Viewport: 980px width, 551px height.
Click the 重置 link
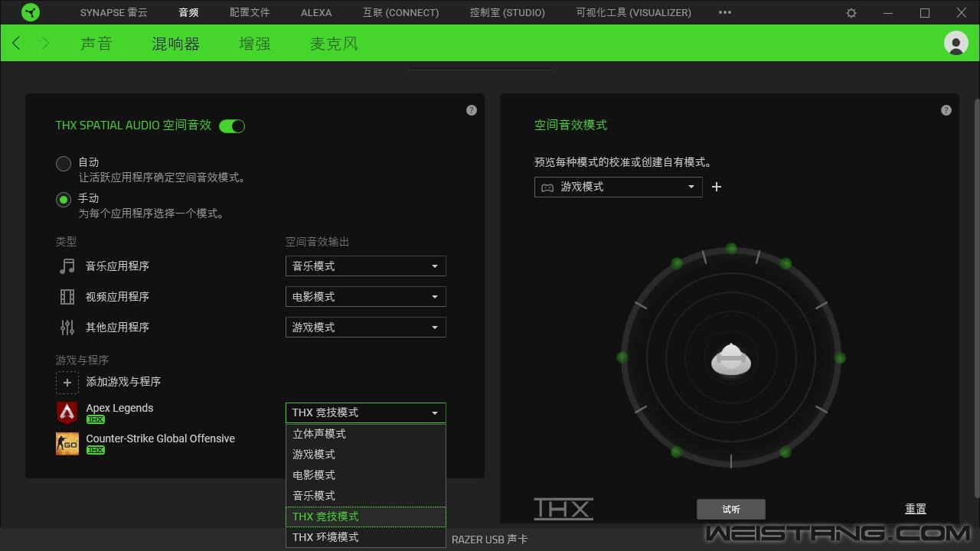click(915, 509)
